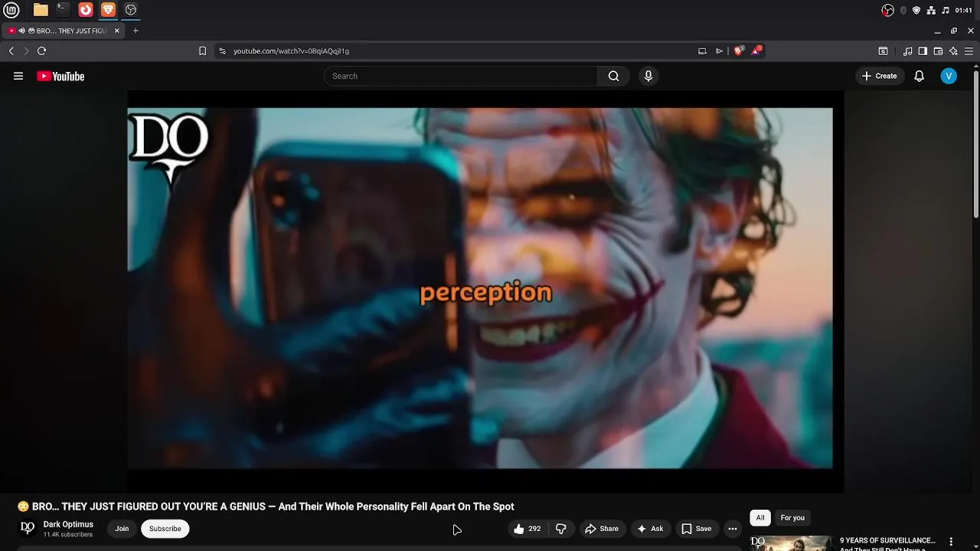
Task: Click the YouTube Search input field
Action: coord(460,76)
